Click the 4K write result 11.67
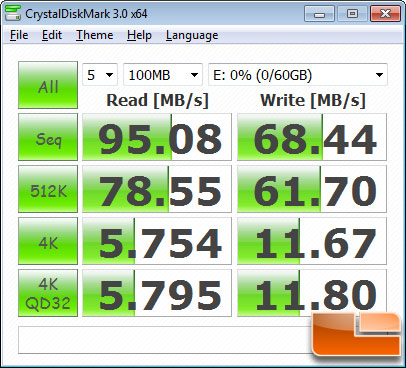Viewport: 406px width, 368px height. pyautogui.click(x=312, y=241)
